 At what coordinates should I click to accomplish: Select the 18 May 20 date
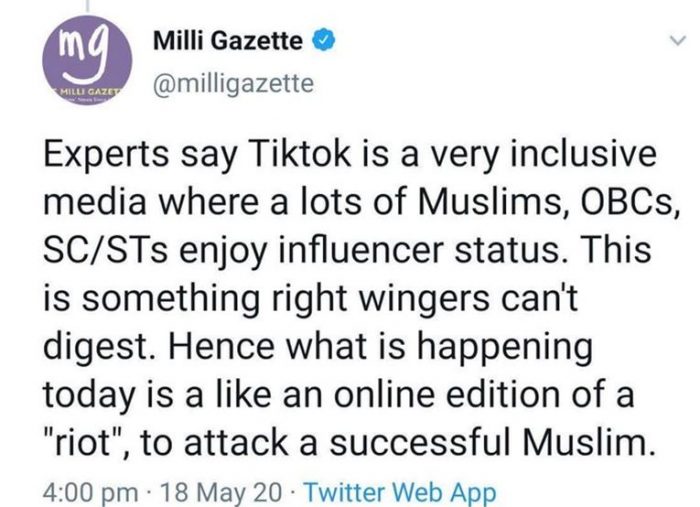[x=221, y=493]
